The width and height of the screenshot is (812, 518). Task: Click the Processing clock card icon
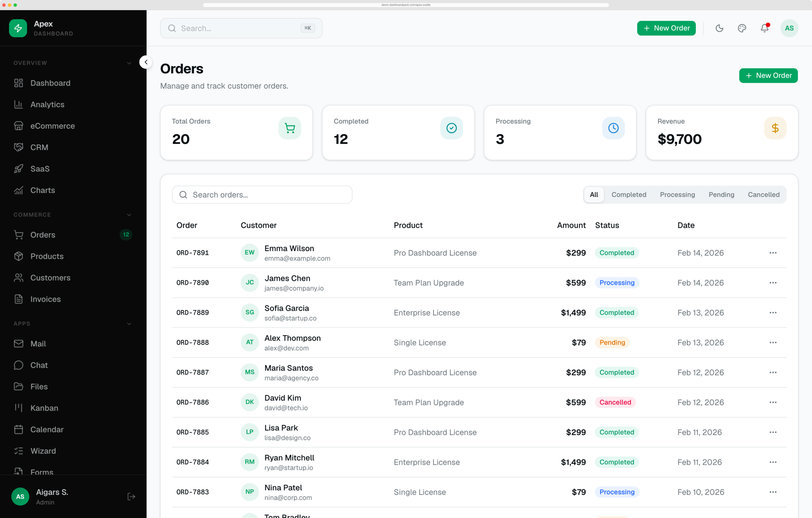pyautogui.click(x=613, y=128)
